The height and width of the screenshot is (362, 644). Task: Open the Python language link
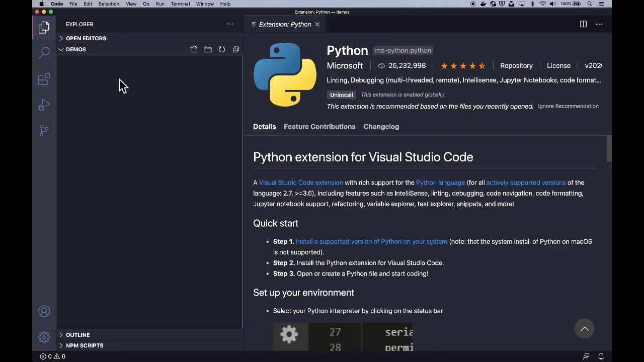coord(441,183)
